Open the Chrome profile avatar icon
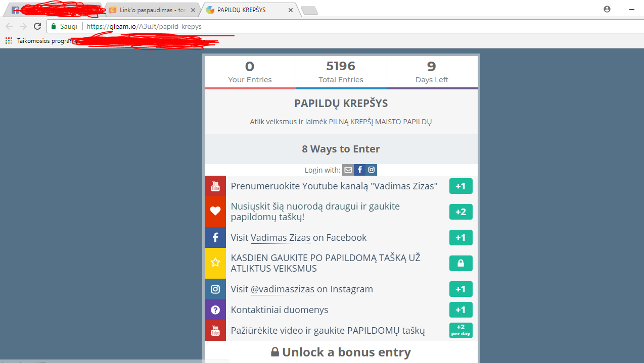The height and width of the screenshot is (363, 644). (607, 9)
